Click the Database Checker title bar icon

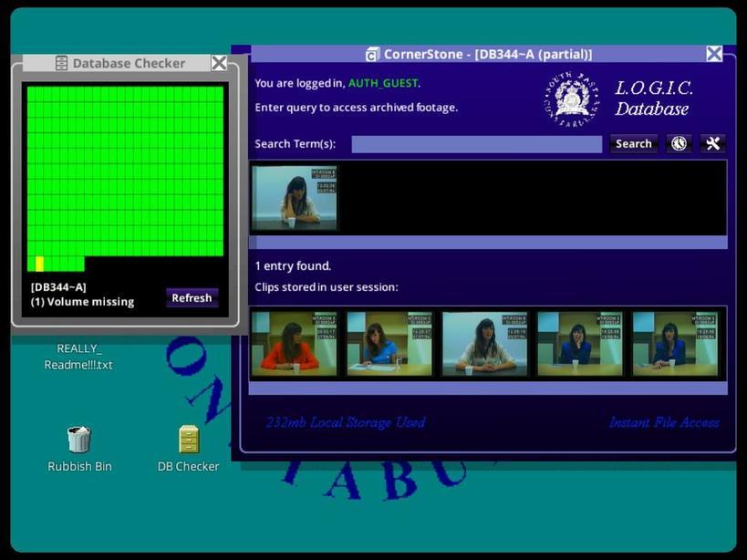click(x=61, y=64)
